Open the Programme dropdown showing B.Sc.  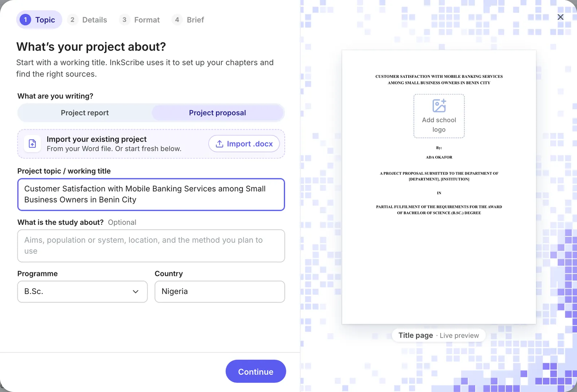[83, 291]
